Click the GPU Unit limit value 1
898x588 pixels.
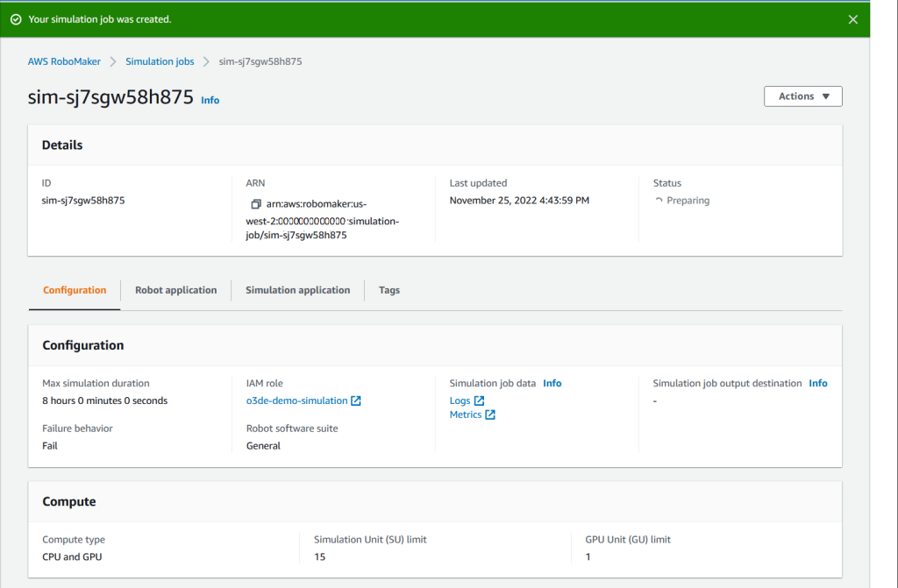(588, 556)
